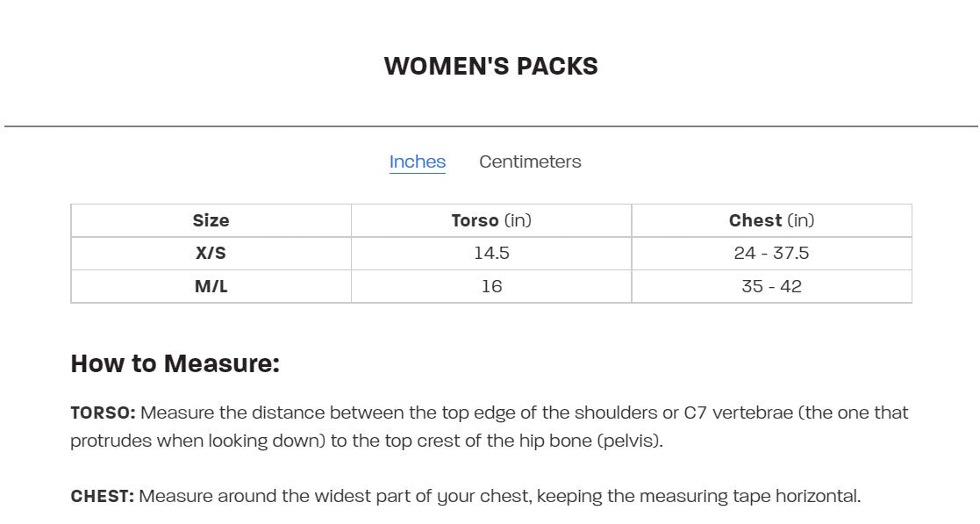Click the bold TORSO: label
Image resolution: width=980 pixels, height=524 pixels.
tap(103, 413)
